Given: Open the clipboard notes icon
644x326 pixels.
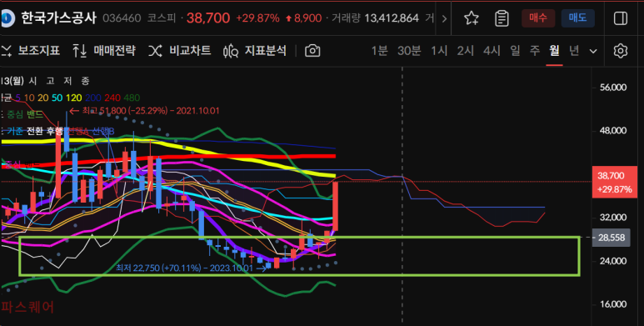Looking at the screenshot, I should [x=502, y=18].
